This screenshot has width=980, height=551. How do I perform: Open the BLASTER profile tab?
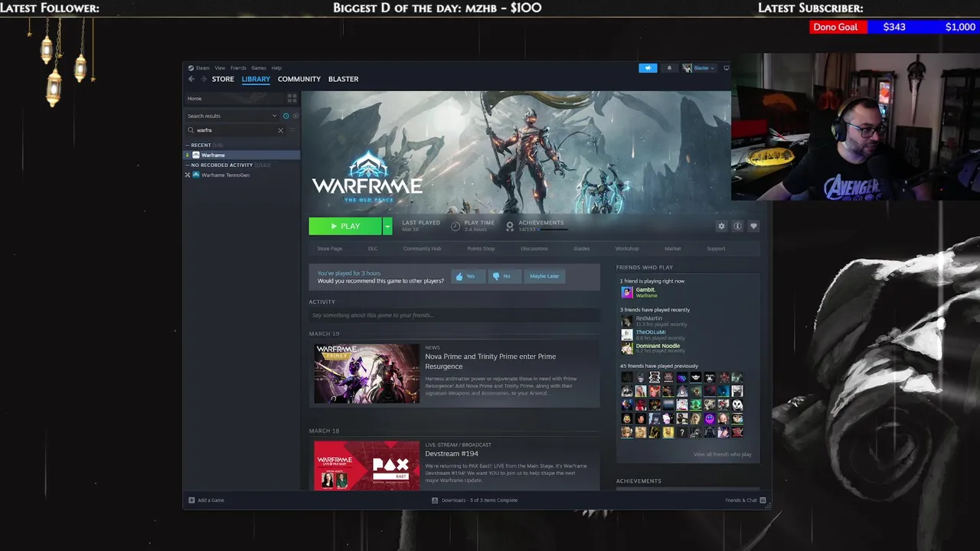[343, 79]
